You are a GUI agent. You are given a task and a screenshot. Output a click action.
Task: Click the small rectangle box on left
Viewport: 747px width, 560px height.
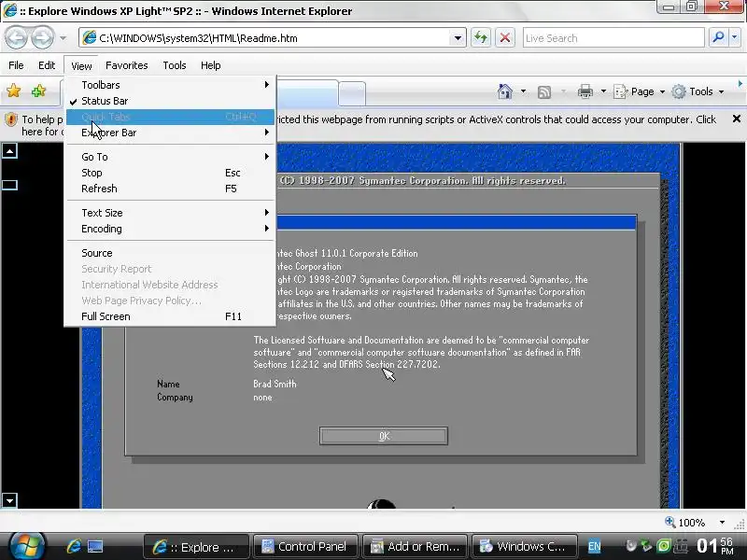[x=9, y=185]
